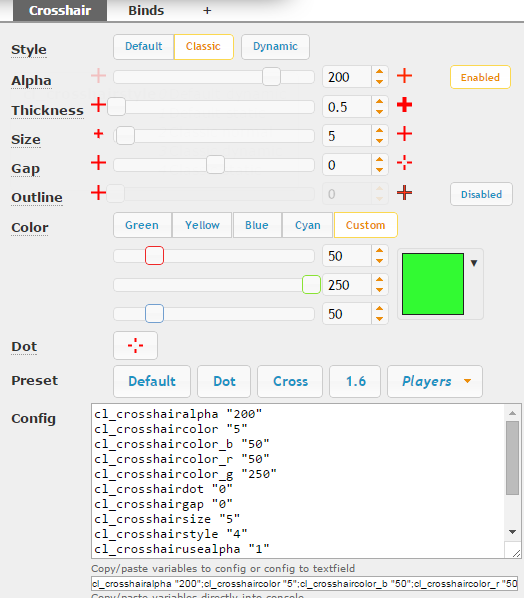Click the Thickness slider handle
The width and height of the screenshot is (524, 598).
116,106
